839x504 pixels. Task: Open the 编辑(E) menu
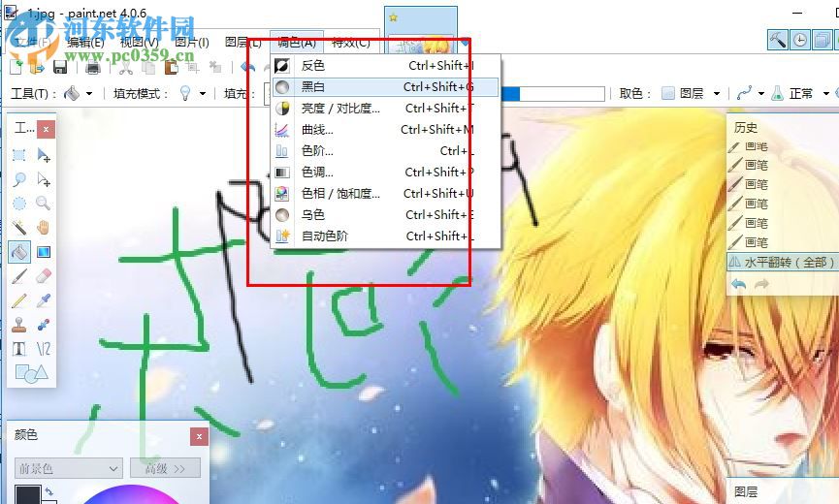85,43
